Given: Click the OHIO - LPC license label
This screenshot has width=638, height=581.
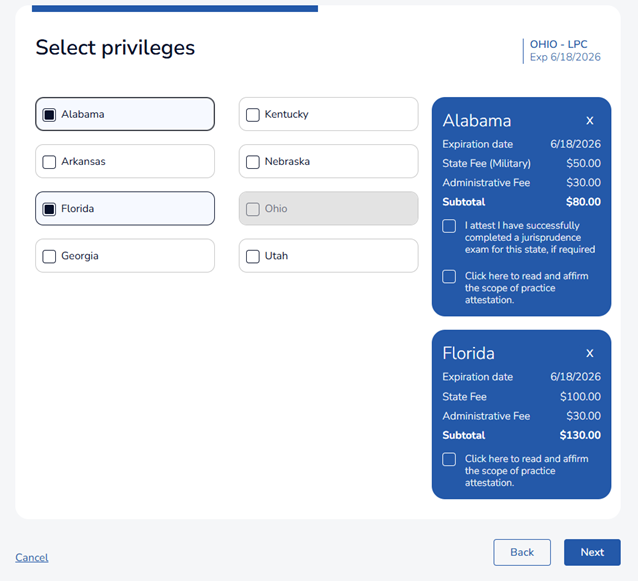Looking at the screenshot, I should (x=558, y=44).
